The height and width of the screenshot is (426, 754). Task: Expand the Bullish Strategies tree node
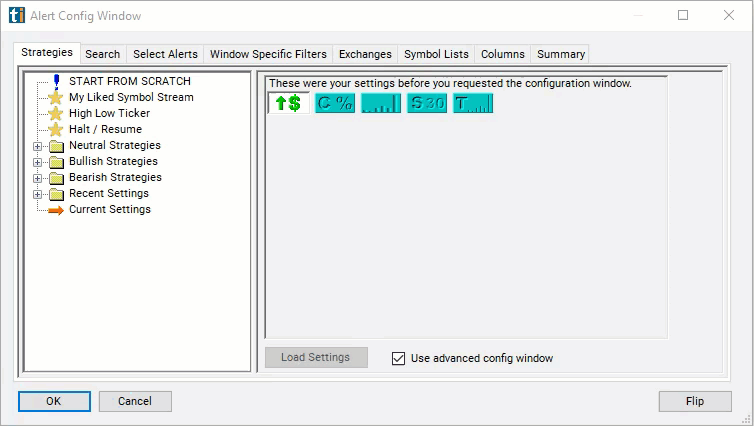click(38, 162)
